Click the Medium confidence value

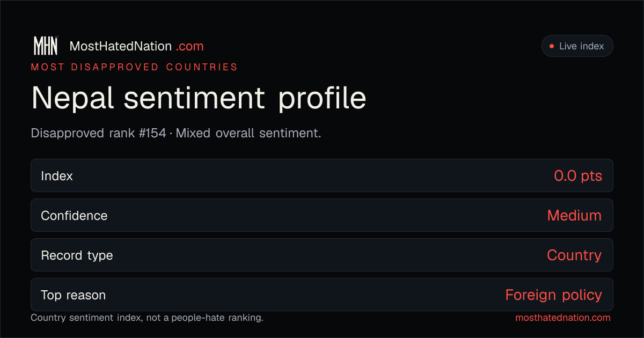pyautogui.click(x=574, y=215)
